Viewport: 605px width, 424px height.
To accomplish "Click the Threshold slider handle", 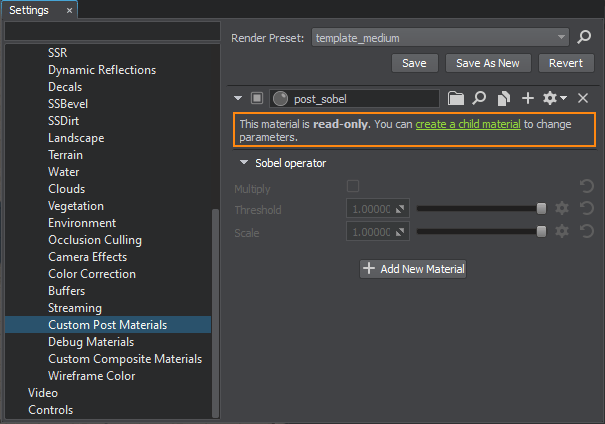I will tap(541, 209).
